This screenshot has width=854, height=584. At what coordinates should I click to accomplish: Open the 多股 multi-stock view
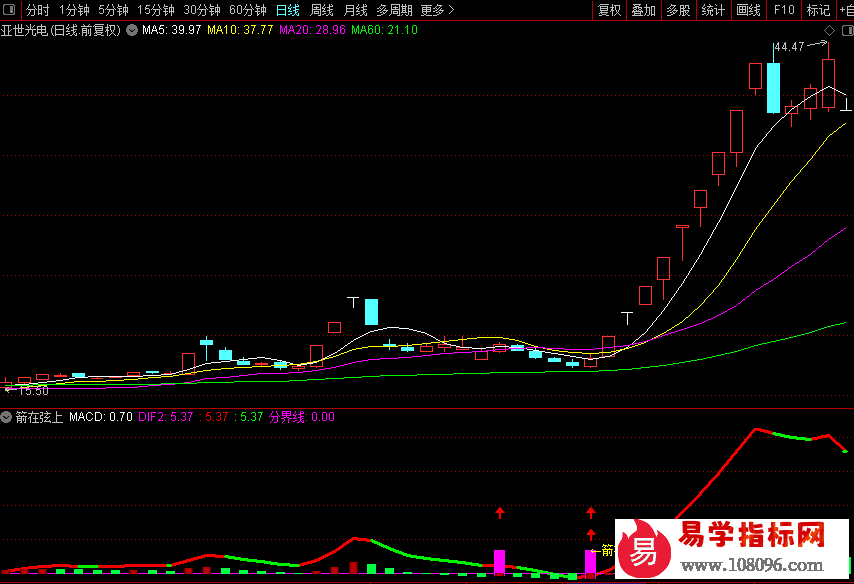(678, 10)
